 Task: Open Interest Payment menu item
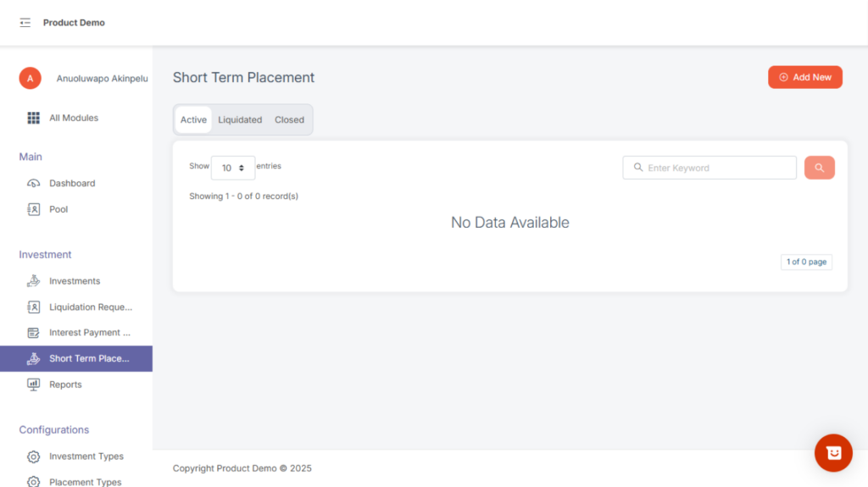[90, 333]
